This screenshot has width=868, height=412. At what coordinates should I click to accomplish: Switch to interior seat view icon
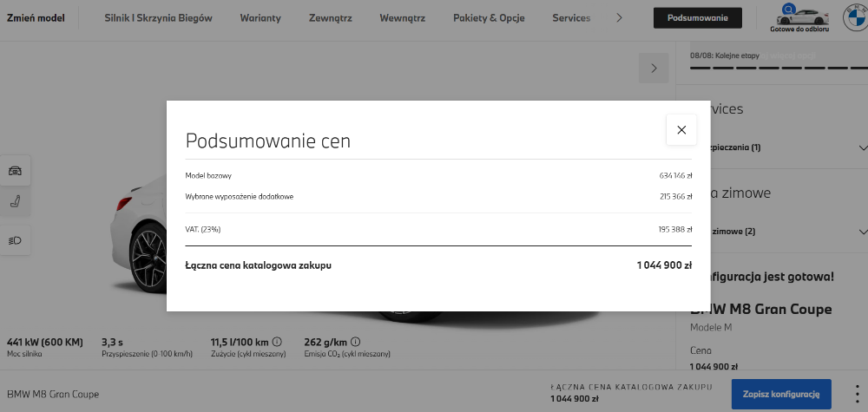coord(15,202)
